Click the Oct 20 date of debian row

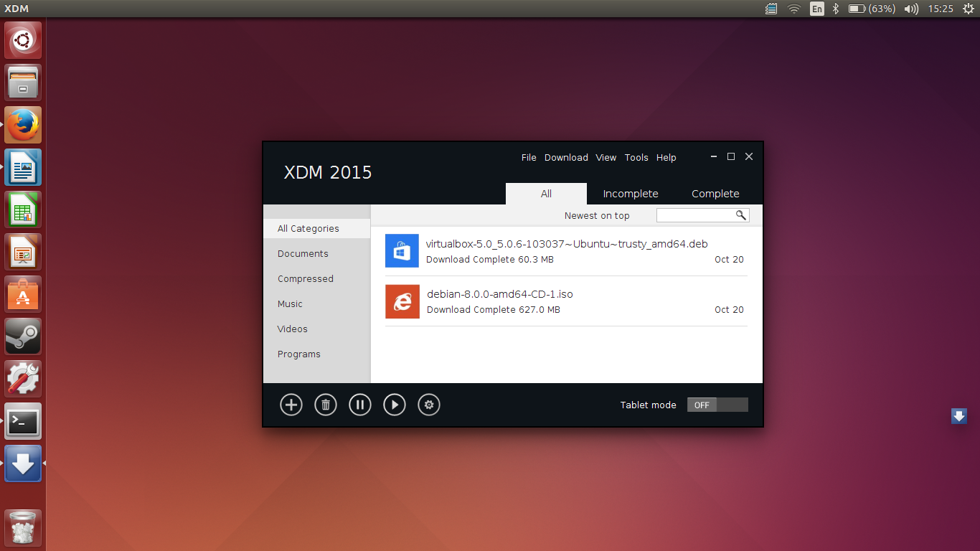pos(729,310)
